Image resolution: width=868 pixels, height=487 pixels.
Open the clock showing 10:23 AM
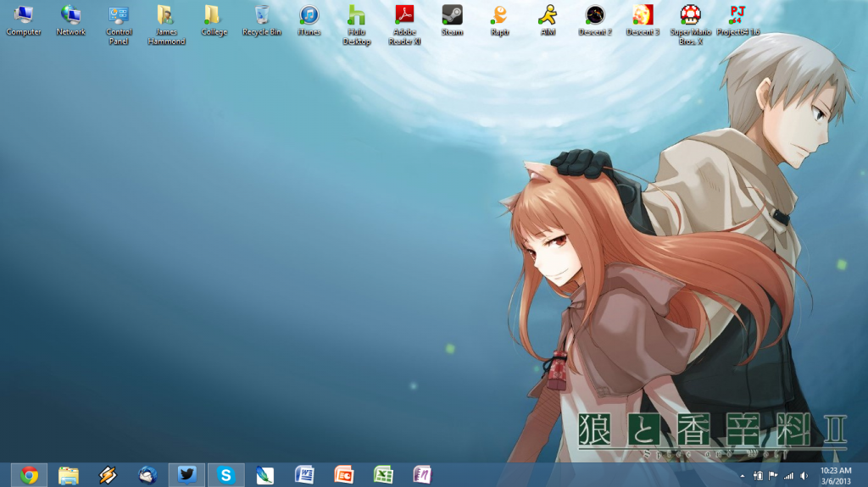836,476
